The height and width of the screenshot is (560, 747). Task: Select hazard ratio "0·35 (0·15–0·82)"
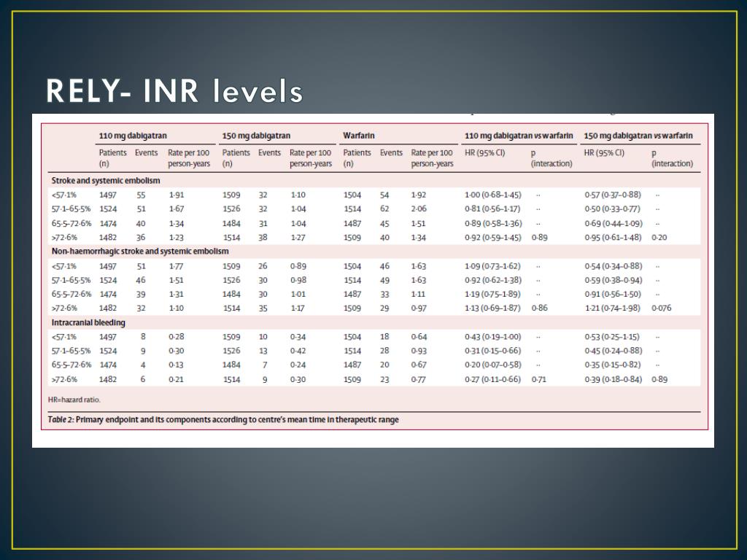[613, 365]
